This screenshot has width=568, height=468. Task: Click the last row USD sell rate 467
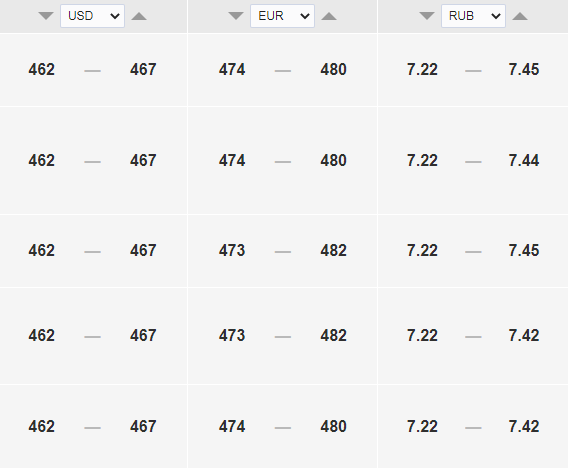click(x=143, y=426)
